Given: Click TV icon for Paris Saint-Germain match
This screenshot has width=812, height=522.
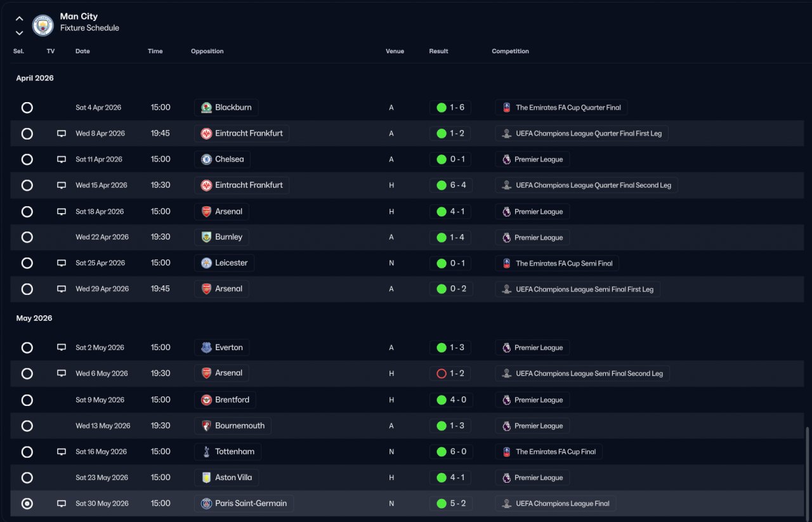Looking at the screenshot, I should [x=62, y=504].
